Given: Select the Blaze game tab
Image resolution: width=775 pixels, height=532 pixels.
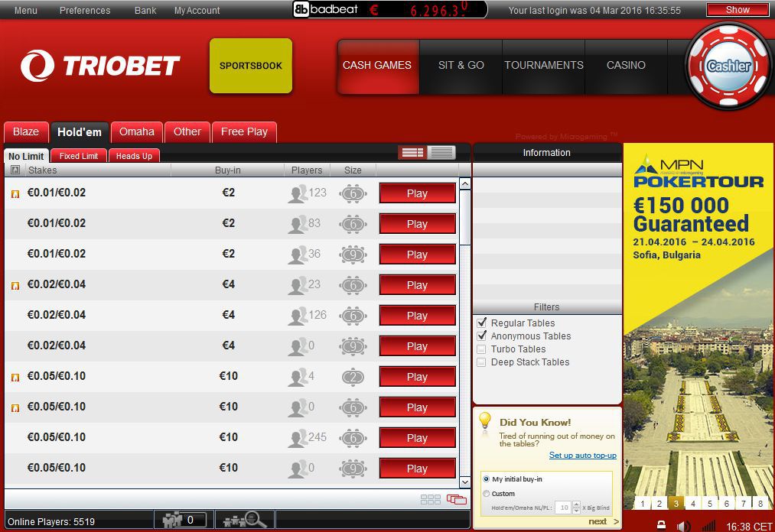Looking at the screenshot, I should [x=26, y=132].
